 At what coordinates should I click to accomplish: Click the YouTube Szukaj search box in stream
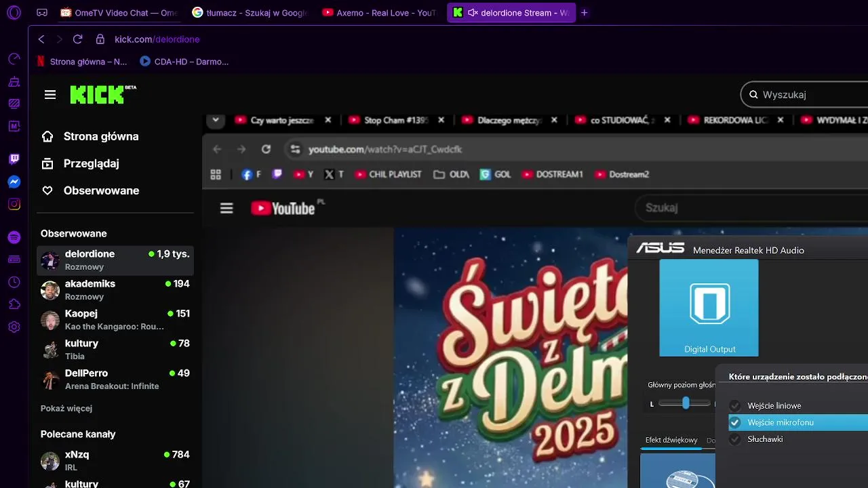coord(751,208)
